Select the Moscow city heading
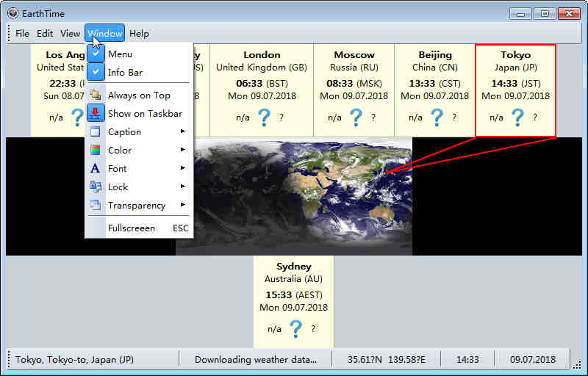This screenshot has height=376, width=588. click(354, 54)
